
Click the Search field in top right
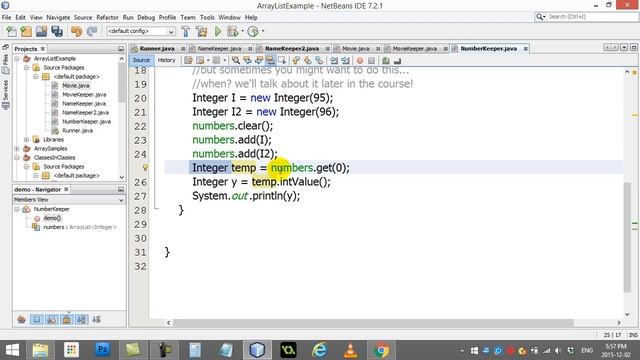586,17
